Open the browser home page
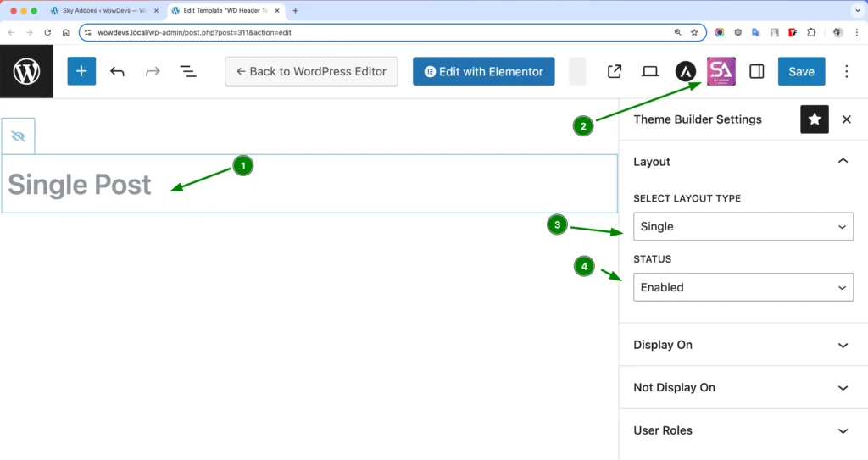The width and height of the screenshot is (868, 460). coord(66,33)
